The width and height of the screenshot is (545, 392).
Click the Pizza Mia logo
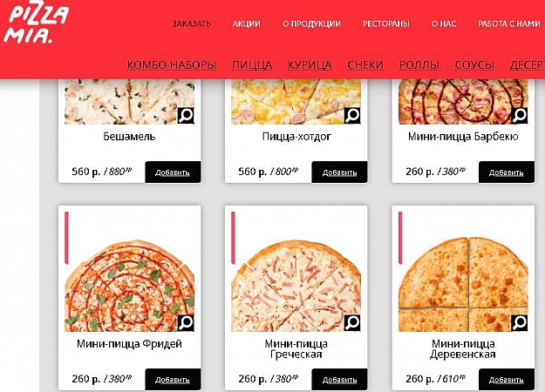pyautogui.click(x=36, y=23)
